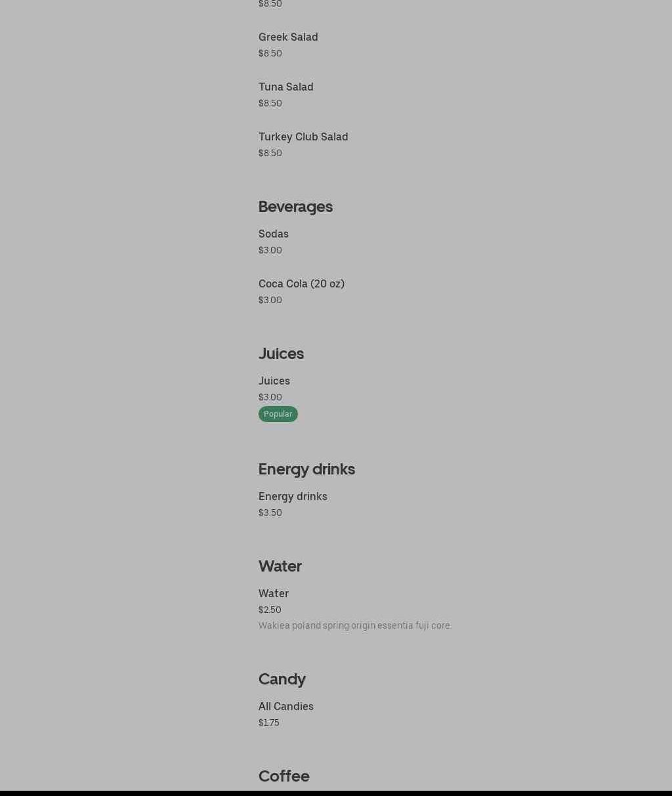The image size is (672, 796).
Task: Click the bold Juices section heading
Action: tap(281, 354)
